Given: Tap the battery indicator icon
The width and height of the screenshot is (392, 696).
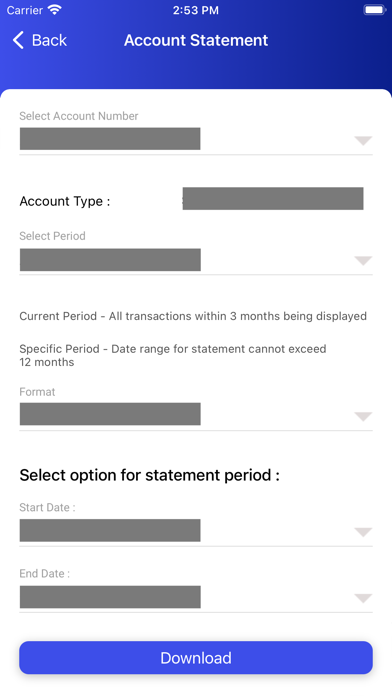Looking at the screenshot, I should tap(375, 10).
